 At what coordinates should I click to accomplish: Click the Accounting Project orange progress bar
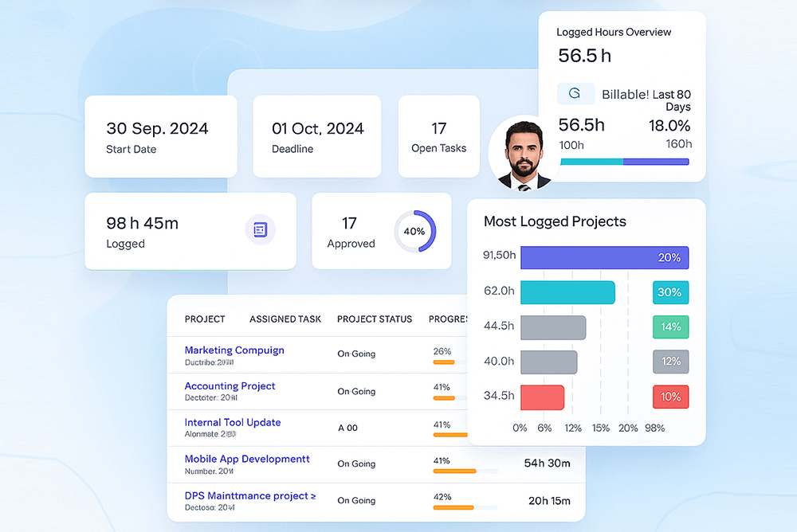[450, 398]
